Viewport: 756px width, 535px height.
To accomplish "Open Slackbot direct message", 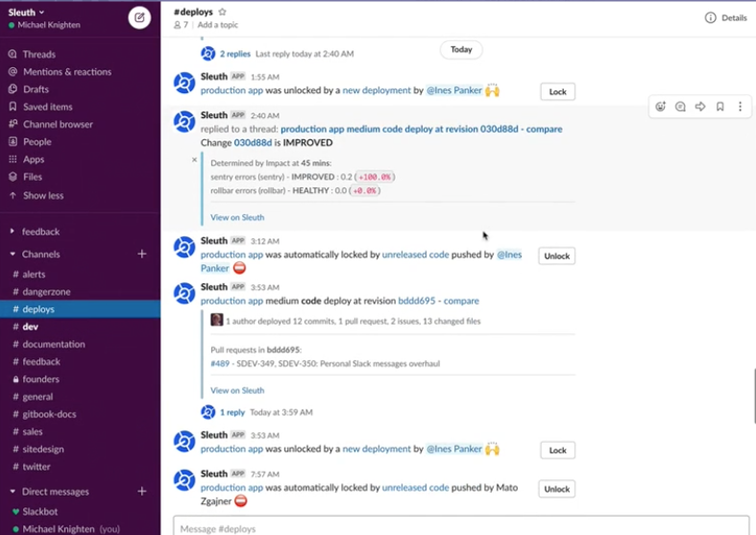I will click(x=80, y=511).
